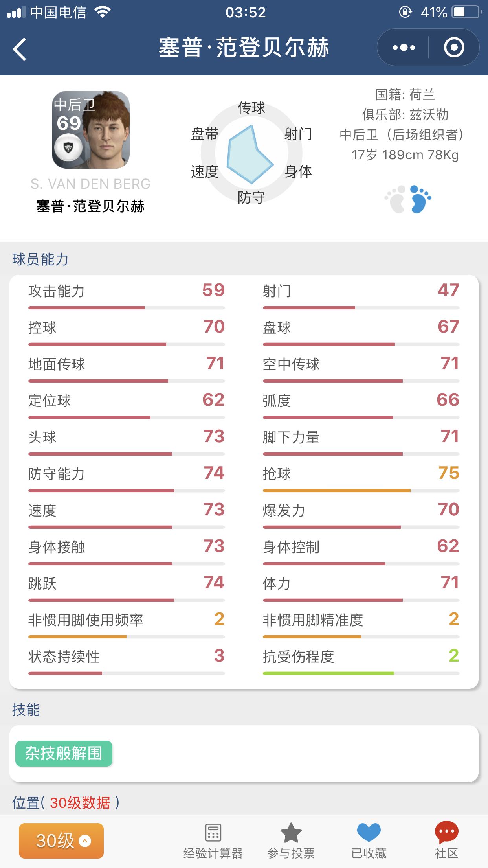The image size is (488, 868).
Task: Tap the mini-program close circle icon
Action: [x=454, y=48]
